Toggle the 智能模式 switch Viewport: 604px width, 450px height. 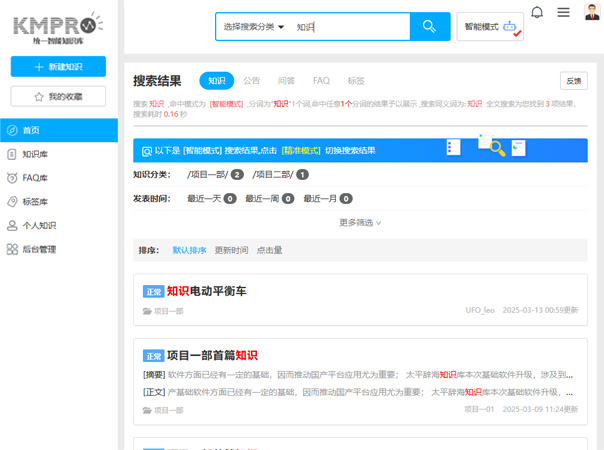tap(490, 27)
